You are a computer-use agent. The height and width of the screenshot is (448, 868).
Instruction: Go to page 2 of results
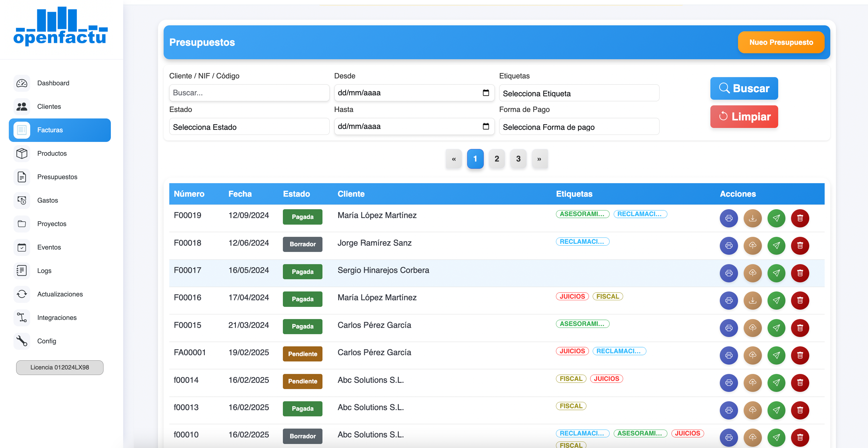pos(496,159)
